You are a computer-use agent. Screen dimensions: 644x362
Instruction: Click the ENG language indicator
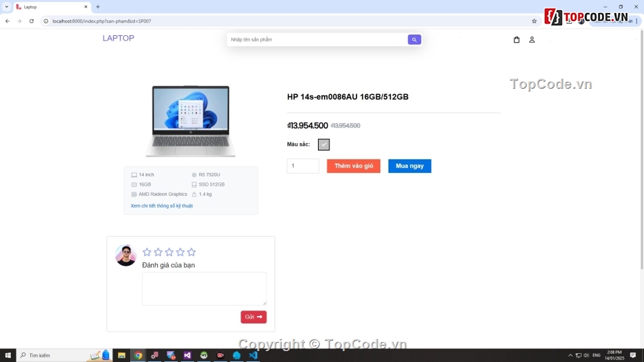coord(597,355)
